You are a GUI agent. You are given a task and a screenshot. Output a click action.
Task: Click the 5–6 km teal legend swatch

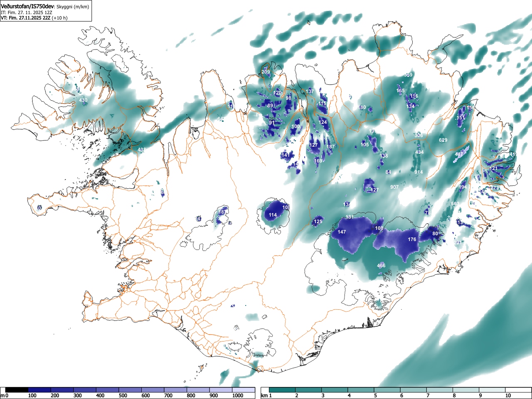(388, 390)
